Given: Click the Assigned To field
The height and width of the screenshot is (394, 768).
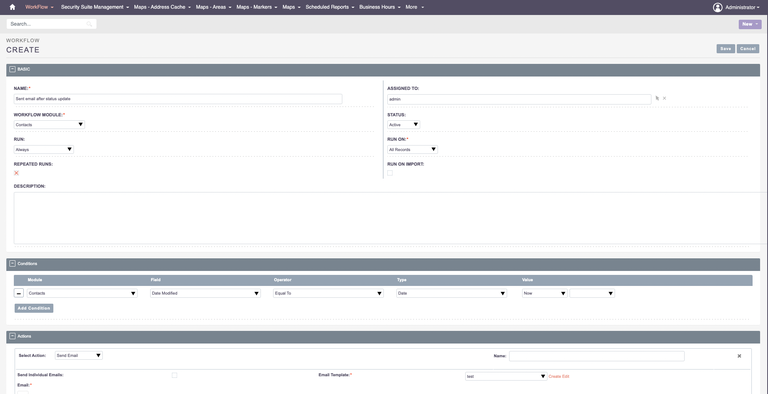Looking at the screenshot, I should pos(519,99).
